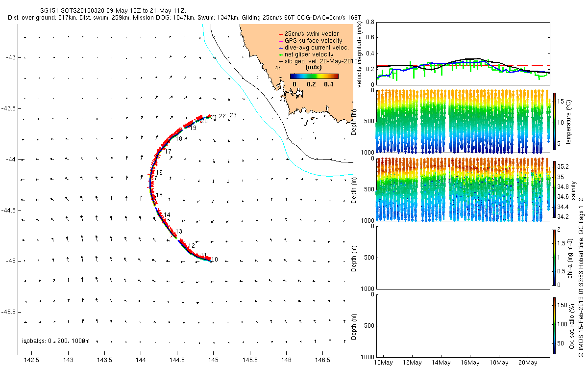Click the red dashed velocity threshold line
This screenshot has width=588, height=368.
(463, 65)
